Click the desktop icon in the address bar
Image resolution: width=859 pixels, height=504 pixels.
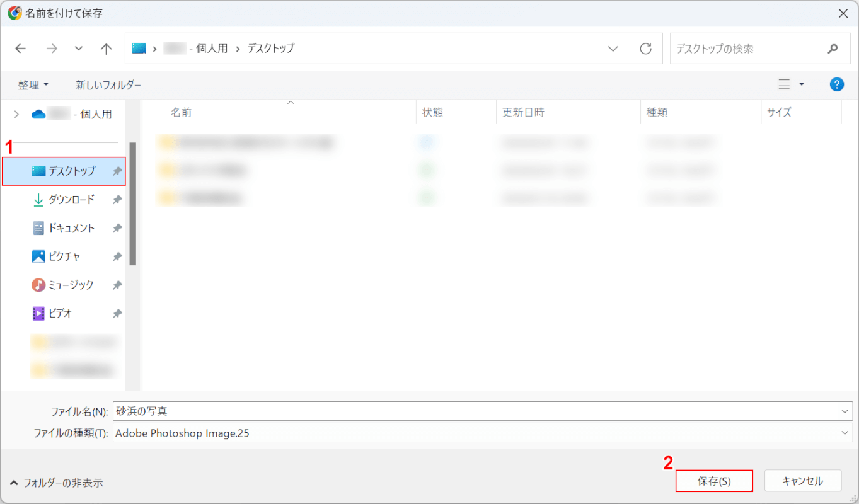pos(139,48)
